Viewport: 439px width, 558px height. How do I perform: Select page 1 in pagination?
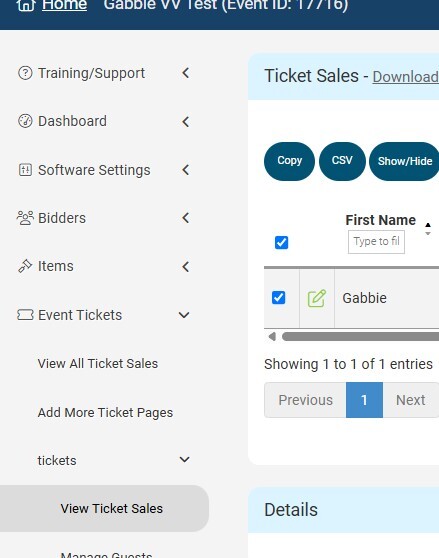(364, 400)
